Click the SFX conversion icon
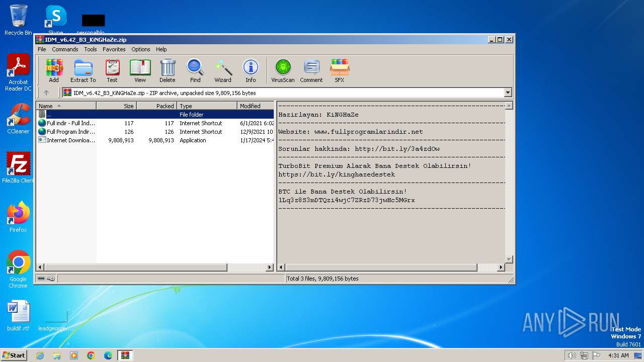This screenshot has height=362, width=644. (x=340, y=70)
